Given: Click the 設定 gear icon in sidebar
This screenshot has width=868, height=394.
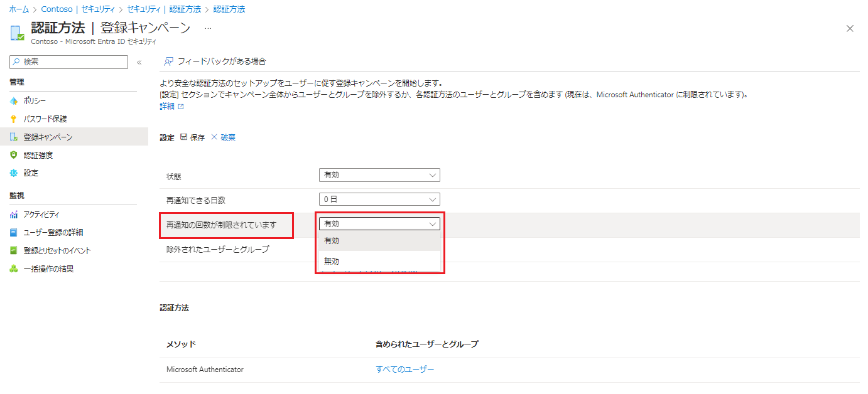Looking at the screenshot, I should (14, 173).
